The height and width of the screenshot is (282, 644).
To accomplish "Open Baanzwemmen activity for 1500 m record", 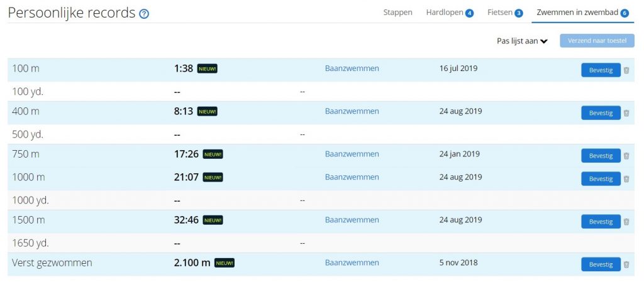I will point(352,220).
